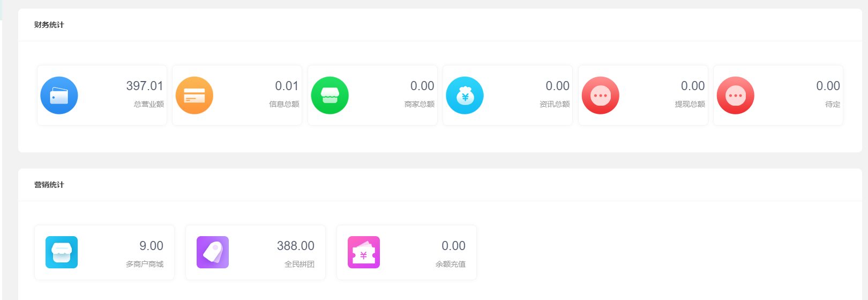Click the orange card icon for 信息总额
The height and width of the screenshot is (300, 868).
pyautogui.click(x=194, y=96)
